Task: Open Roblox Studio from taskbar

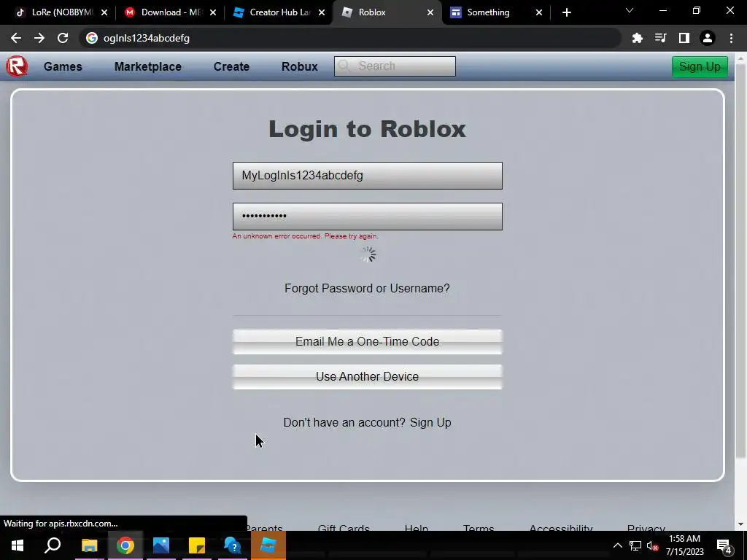Action: [x=268, y=545]
